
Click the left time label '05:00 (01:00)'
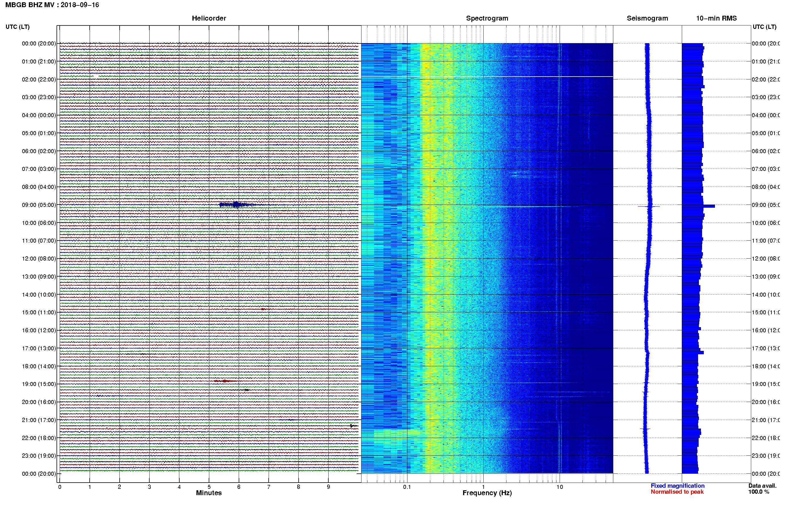point(39,133)
